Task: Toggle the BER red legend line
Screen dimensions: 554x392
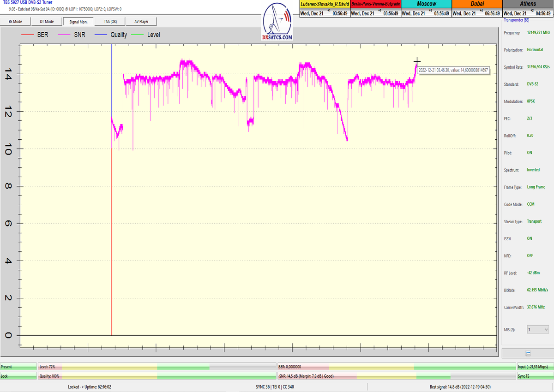Action: point(29,35)
